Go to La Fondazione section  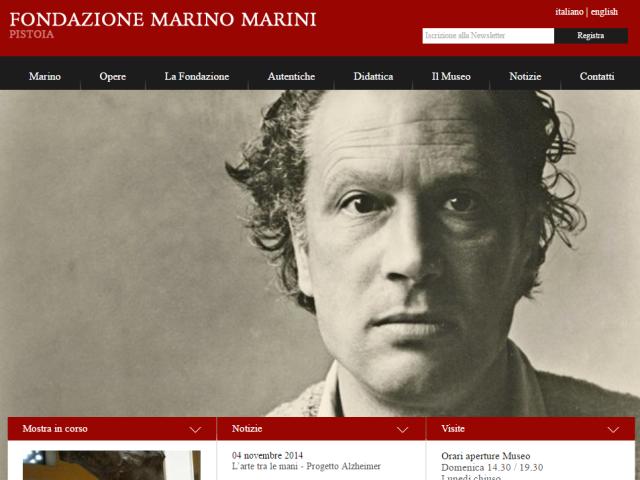197,76
